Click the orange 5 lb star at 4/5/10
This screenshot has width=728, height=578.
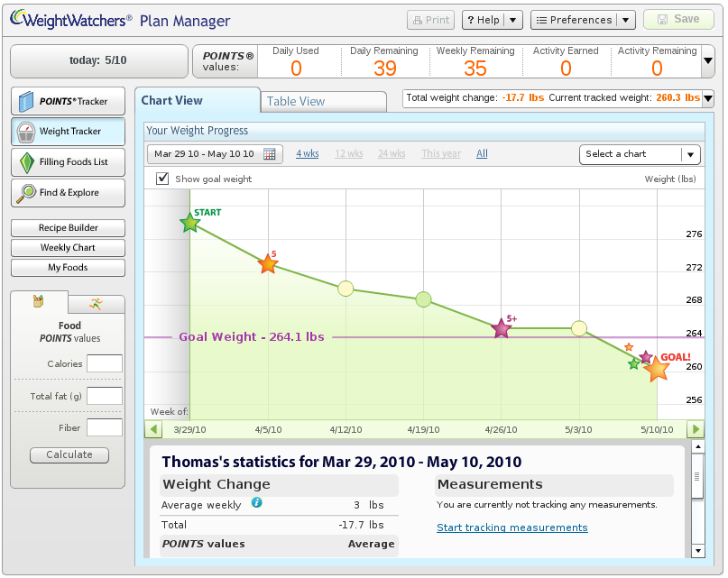(268, 263)
